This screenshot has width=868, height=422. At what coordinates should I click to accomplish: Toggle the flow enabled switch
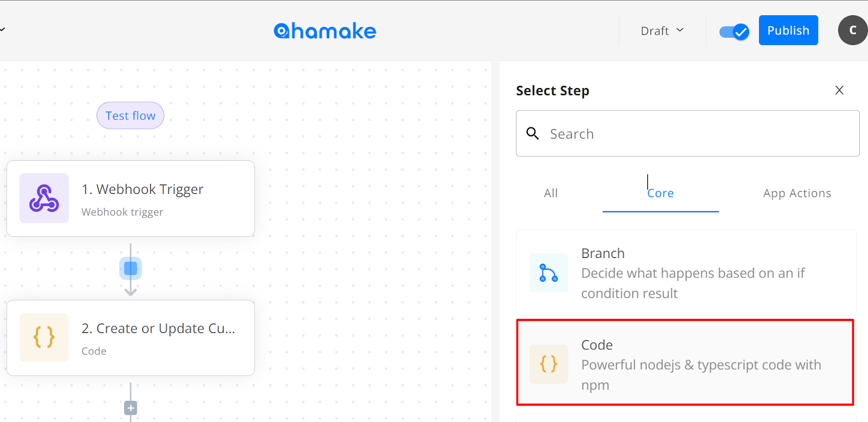point(734,32)
